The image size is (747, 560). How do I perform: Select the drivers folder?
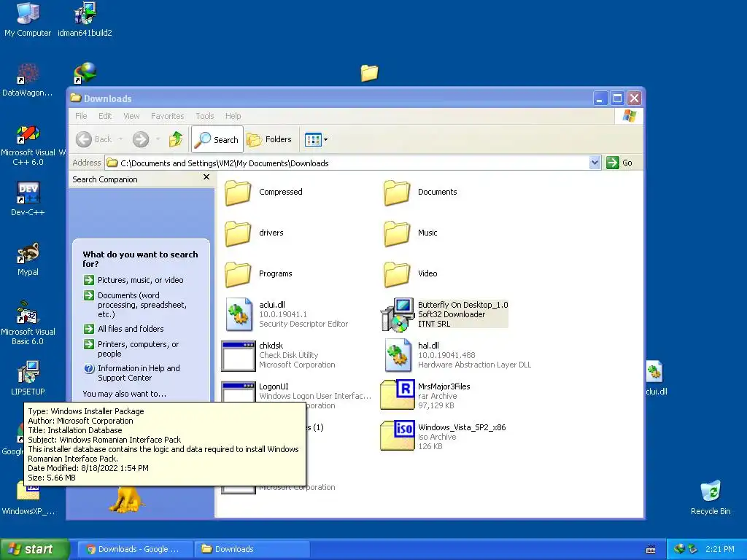[254, 233]
